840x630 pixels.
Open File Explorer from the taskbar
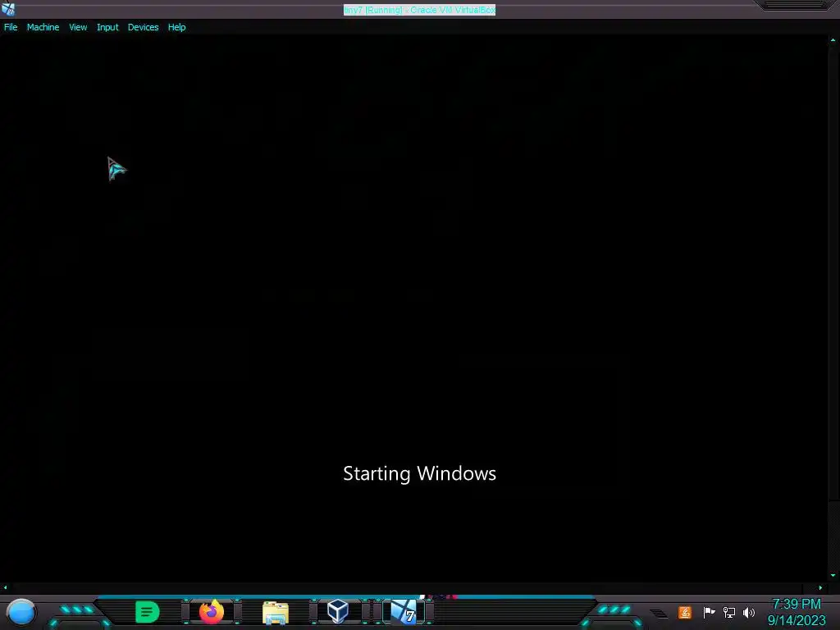(276, 612)
